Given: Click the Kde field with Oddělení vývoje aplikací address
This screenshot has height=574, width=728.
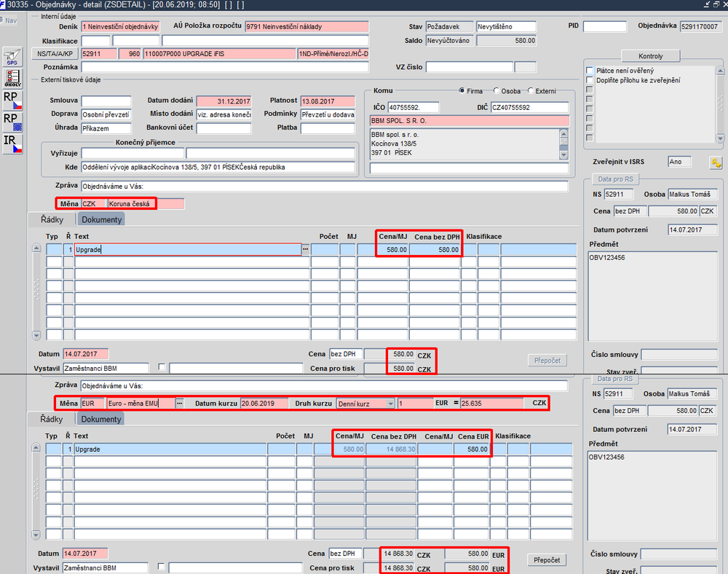Looking at the screenshot, I should [x=218, y=168].
